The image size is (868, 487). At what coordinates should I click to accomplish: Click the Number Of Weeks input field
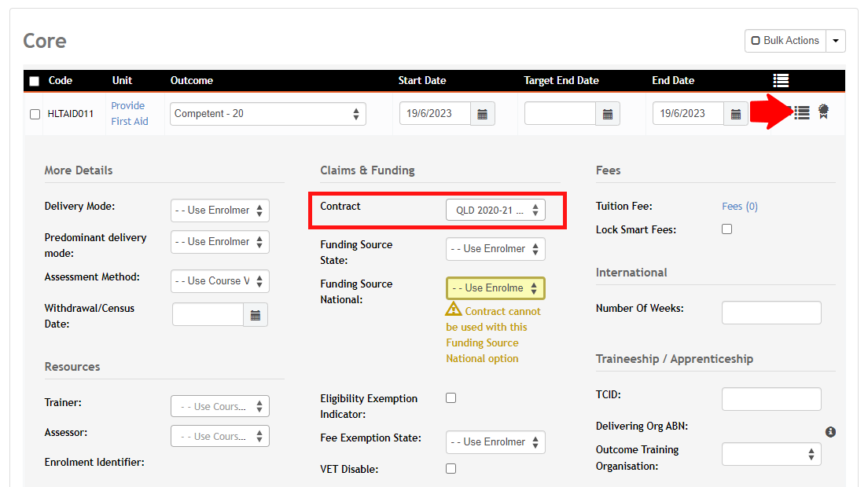pyautogui.click(x=771, y=313)
